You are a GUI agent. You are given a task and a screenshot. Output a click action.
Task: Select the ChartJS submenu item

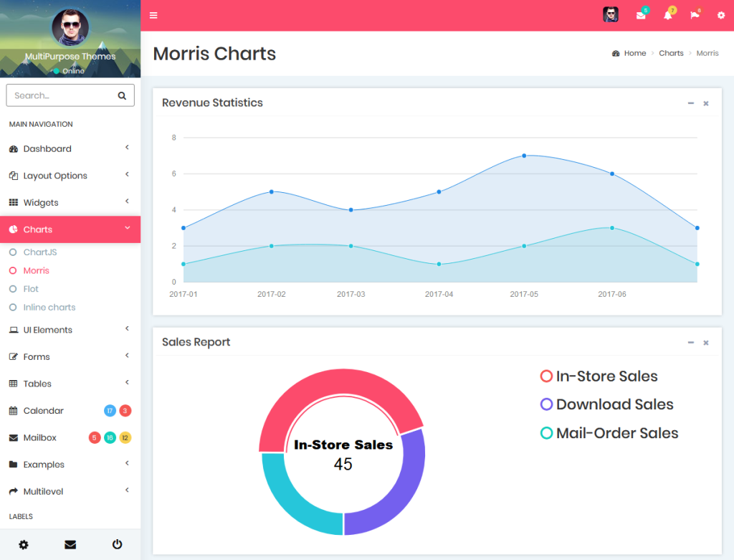click(x=40, y=252)
